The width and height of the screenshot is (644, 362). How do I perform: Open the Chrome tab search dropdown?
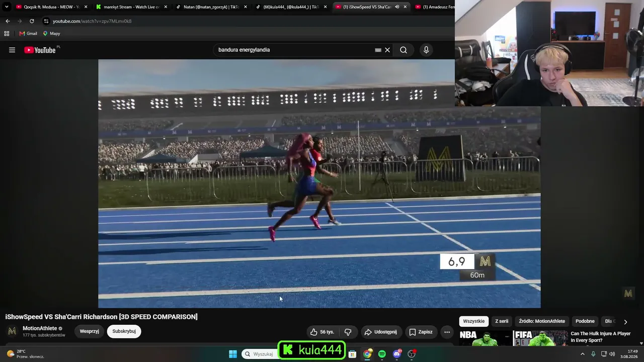click(7, 7)
